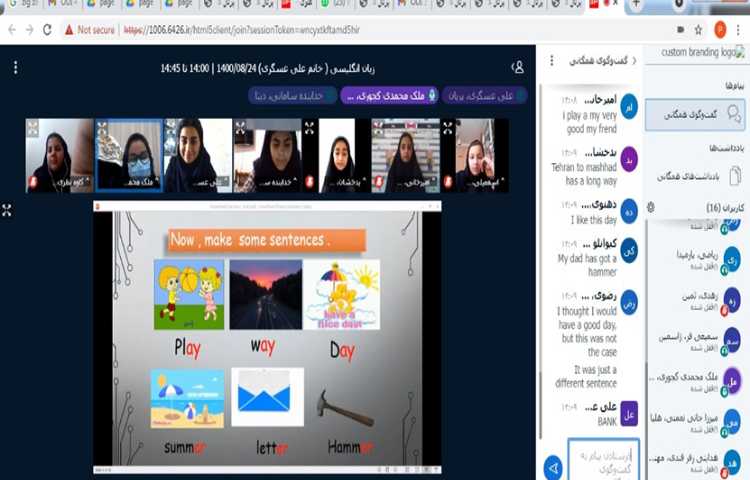Viewport: 750px width, 480px height.
Task: Bookmark the page with star icon
Action: click(x=698, y=30)
